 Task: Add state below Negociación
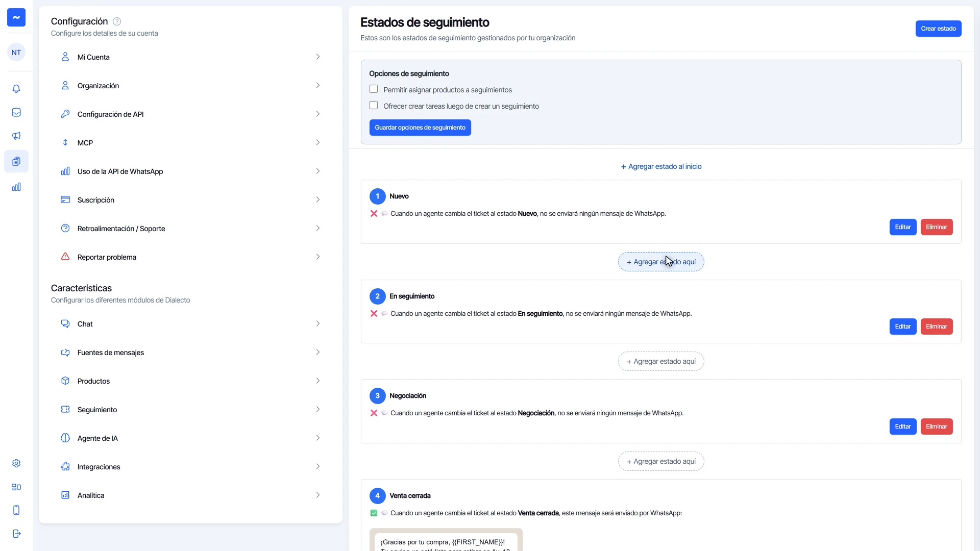pyautogui.click(x=661, y=461)
